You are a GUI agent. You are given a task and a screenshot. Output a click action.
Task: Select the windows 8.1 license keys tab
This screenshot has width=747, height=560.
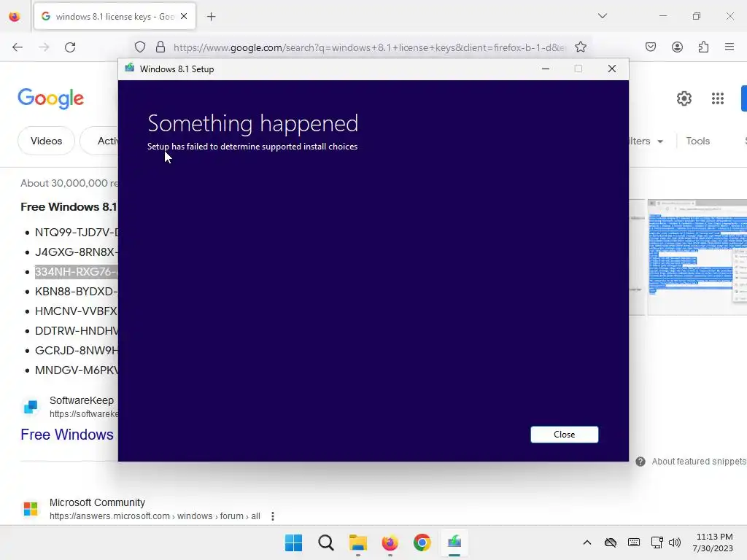(x=115, y=17)
